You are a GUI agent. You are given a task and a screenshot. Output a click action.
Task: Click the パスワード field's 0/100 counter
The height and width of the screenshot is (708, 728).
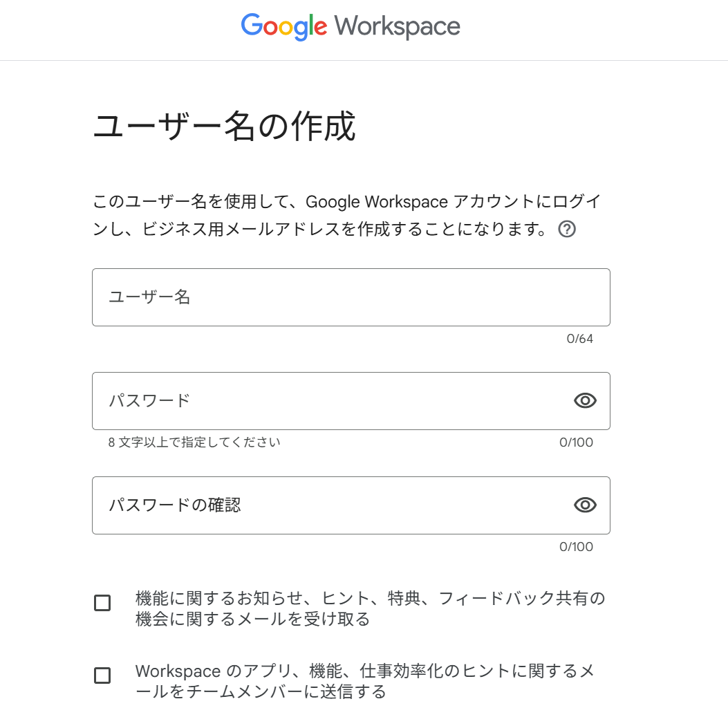point(576,442)
